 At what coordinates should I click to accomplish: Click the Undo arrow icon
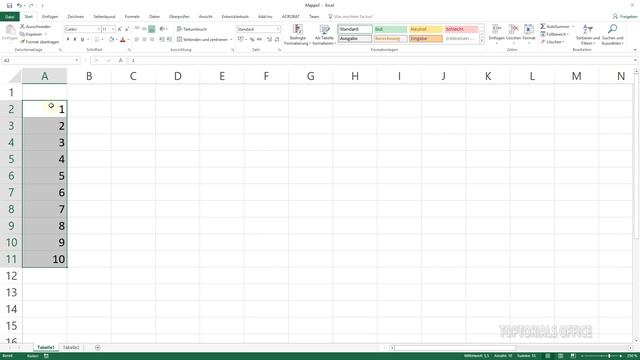click(x=19, y=5)
